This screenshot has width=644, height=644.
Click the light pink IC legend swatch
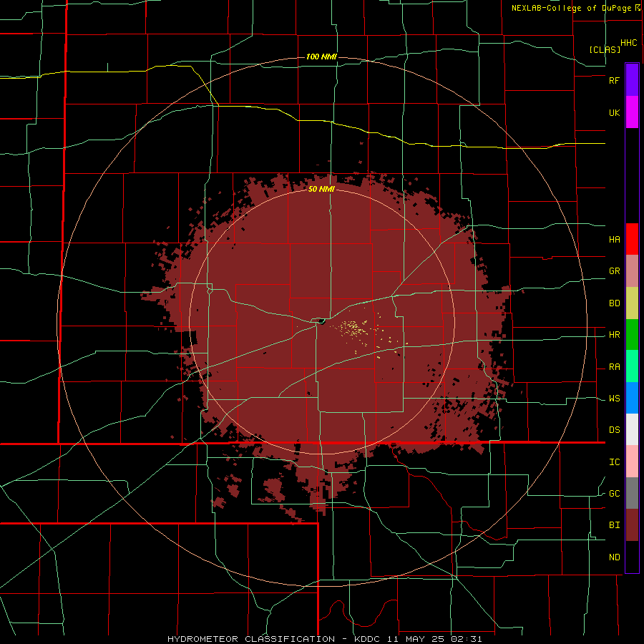(x=632, y=462)
